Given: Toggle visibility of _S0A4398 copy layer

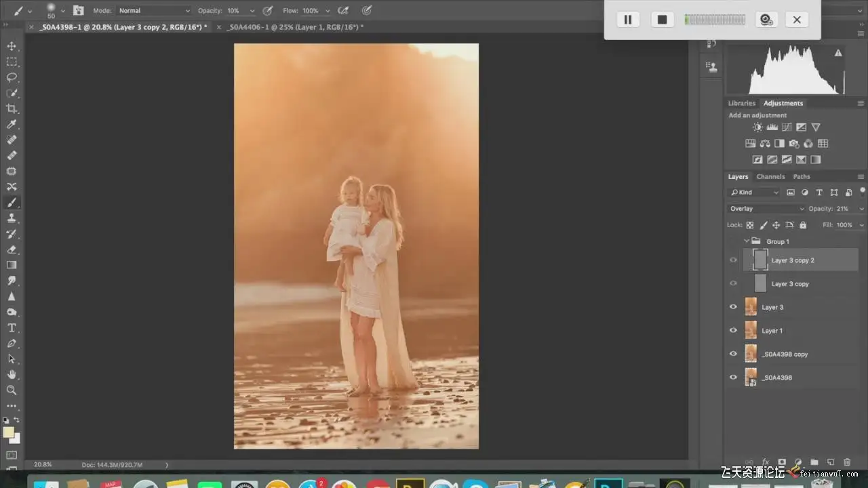Looking at the screenshot, I should [733, 354].
